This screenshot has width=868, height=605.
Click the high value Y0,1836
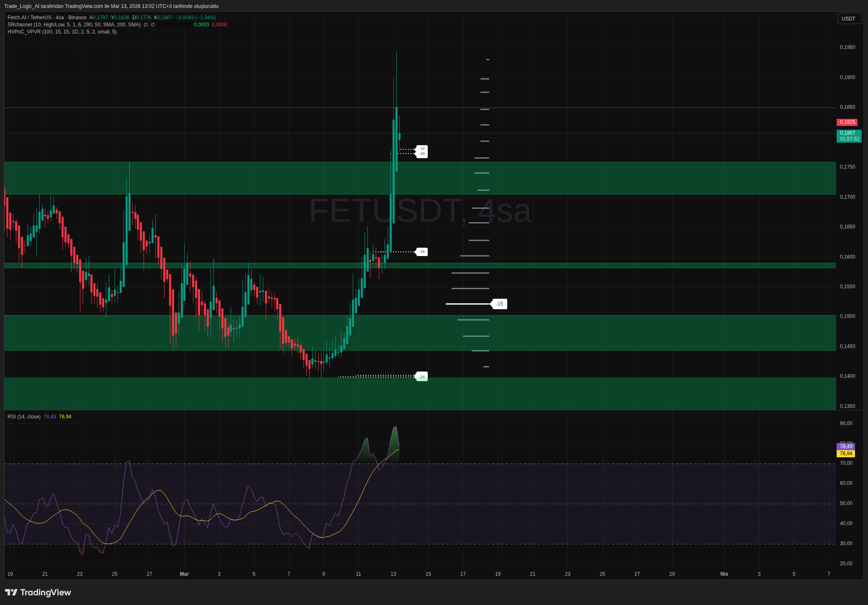[120, 18]
